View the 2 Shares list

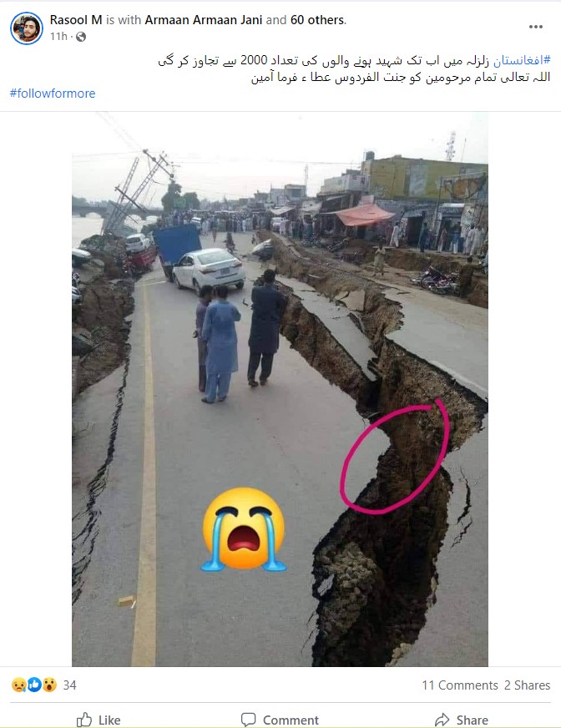click(527, 685)
